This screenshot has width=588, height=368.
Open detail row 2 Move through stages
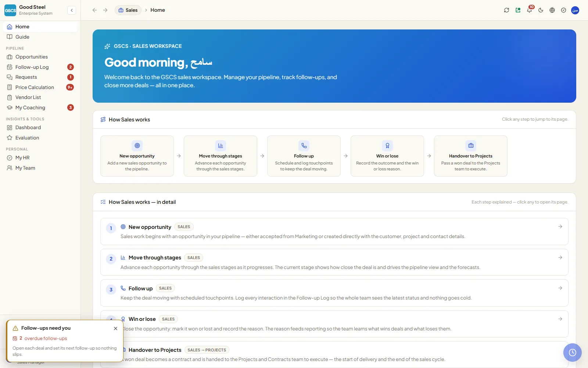click(334, 262)
